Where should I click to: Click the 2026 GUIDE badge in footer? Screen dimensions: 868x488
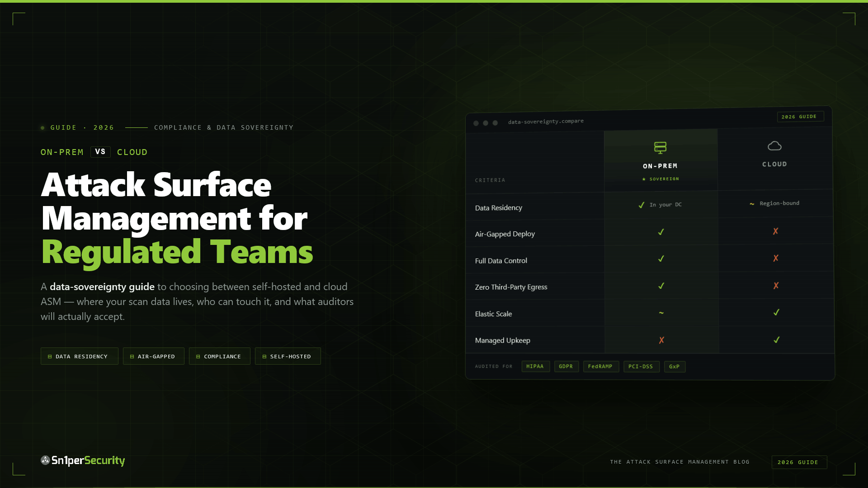pos(799,462)
